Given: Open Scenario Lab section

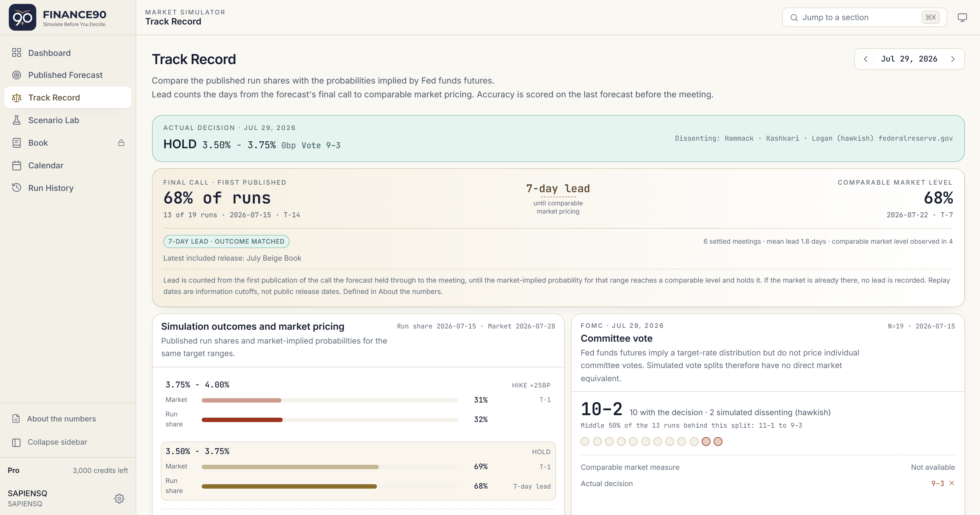Looking at the screenshot, I should click(68, 120).
